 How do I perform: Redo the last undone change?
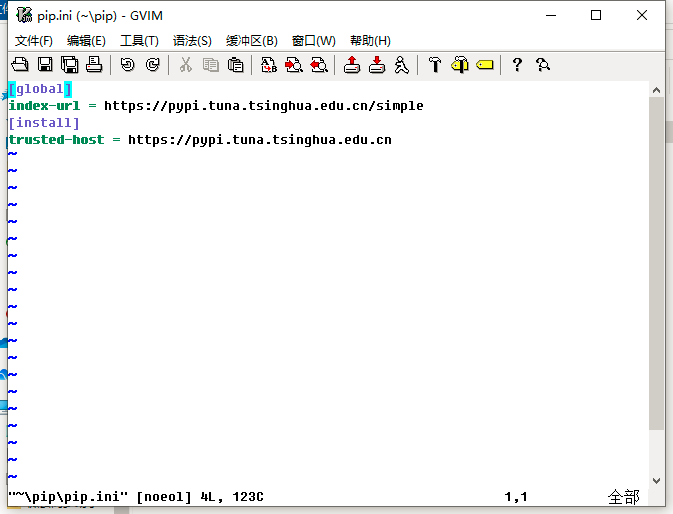152,65
